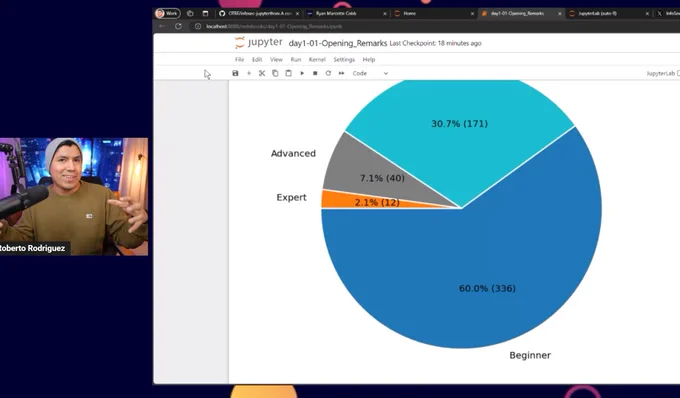Paste cell from clipboard
680x398 pixels.
[288, 73]
